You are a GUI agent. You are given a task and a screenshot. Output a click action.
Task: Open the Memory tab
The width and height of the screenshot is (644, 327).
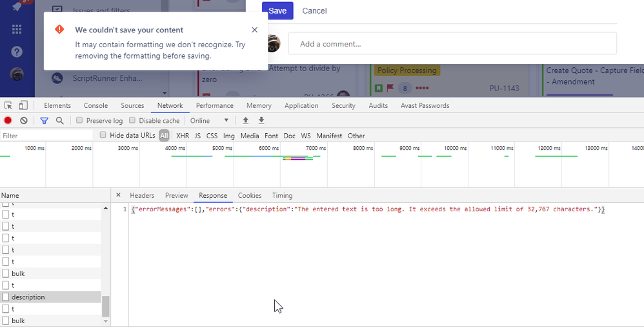259,105
